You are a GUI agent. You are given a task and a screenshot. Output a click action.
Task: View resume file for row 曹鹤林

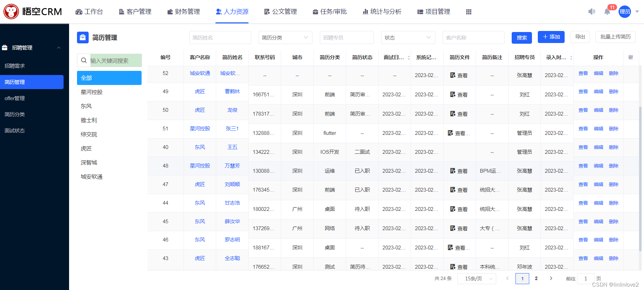point(459,95)
